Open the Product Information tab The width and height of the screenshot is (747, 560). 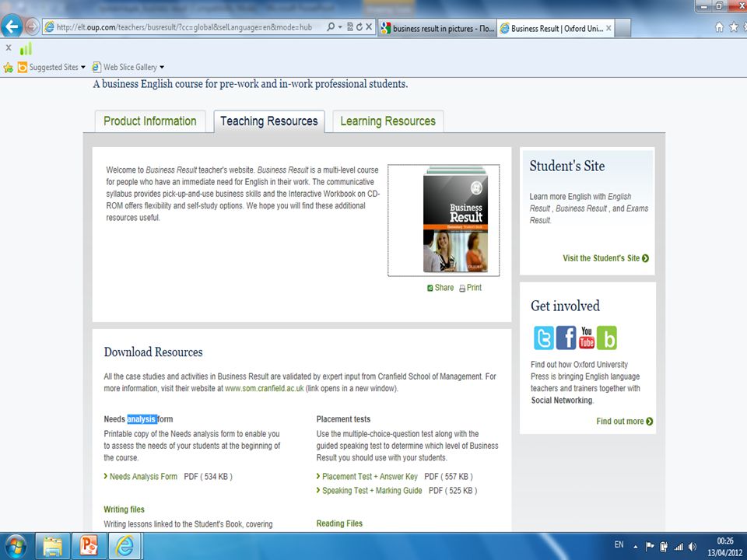150,121
